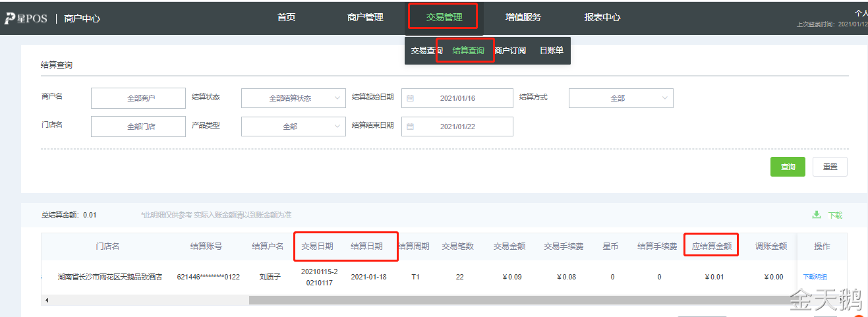Click store name 湖南省长沙市雨花区天鹅品致酒店
Screen dimensions: 868x317
tap(109, 277)
